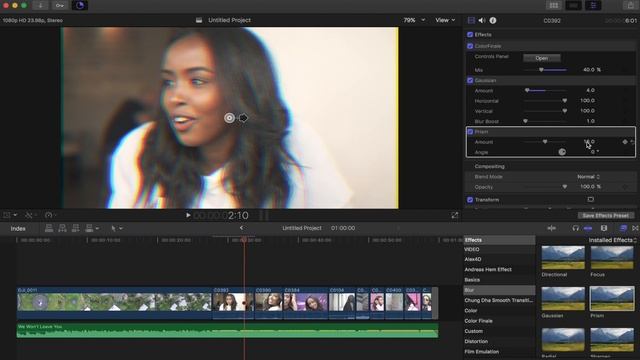Open the Blend Mode Normal dropdown
The image size is (640, 360).
click(x=589, y=177)
